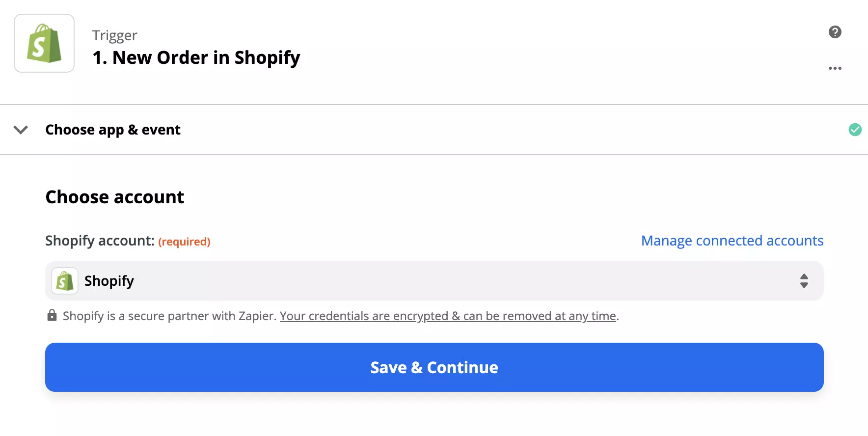Click the lock icon beside security notice
Screen dimensions: 868x436
click(x=52, y=315)
